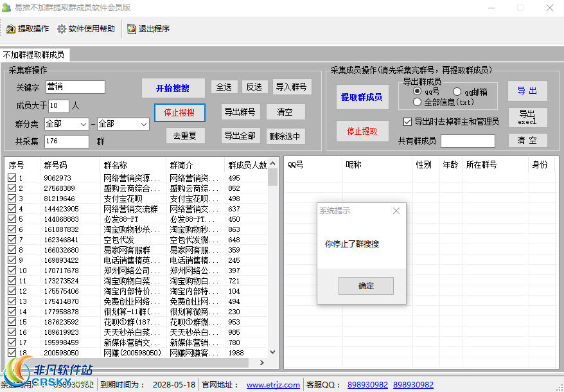Click the 清空 button in 采集群操作
564x392 pixels.
tap(286, 112)
